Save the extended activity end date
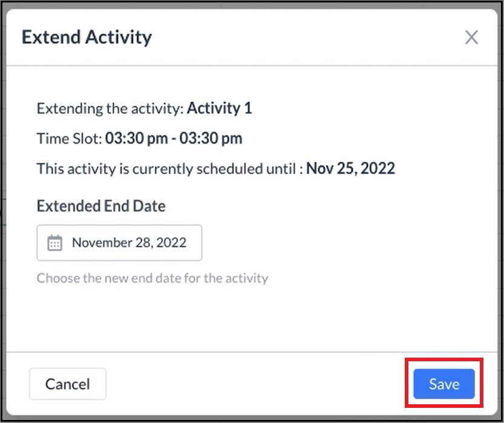 coord(443,384)
